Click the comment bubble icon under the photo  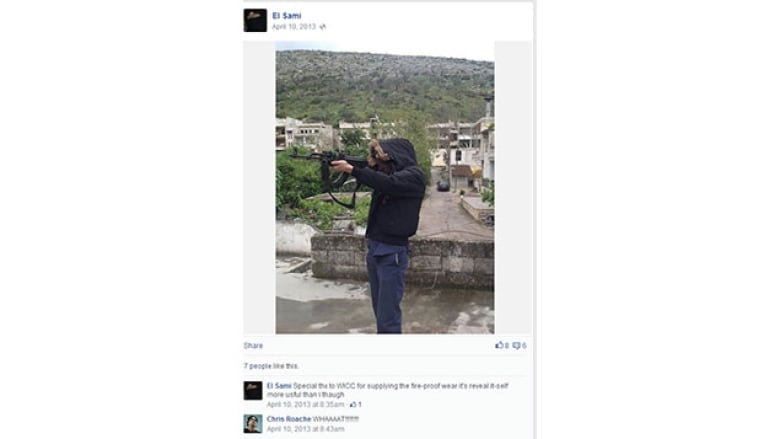coord(516,346)
